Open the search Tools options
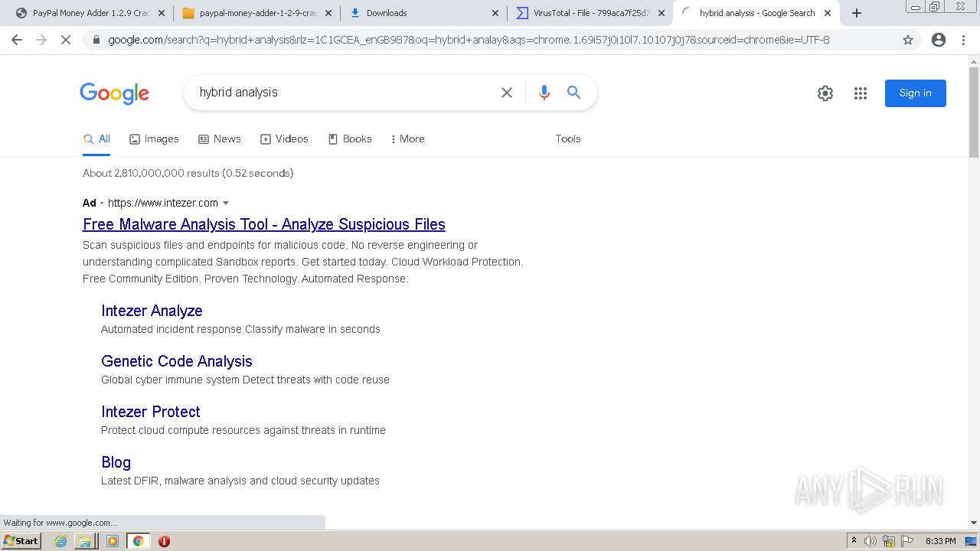Image resolution: width=980 pixels, height=551 pixels. (568, 139)
